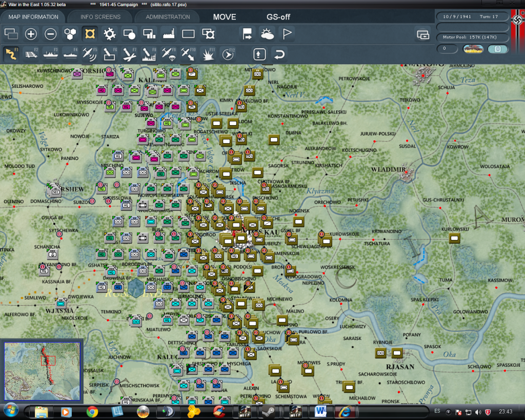Click the German war flag emblem
525x420 pixels.
click(x=518, y=19)
